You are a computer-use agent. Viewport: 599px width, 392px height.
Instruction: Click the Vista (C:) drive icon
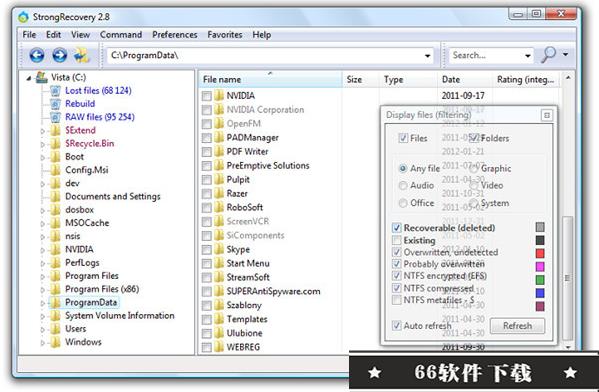41,78
